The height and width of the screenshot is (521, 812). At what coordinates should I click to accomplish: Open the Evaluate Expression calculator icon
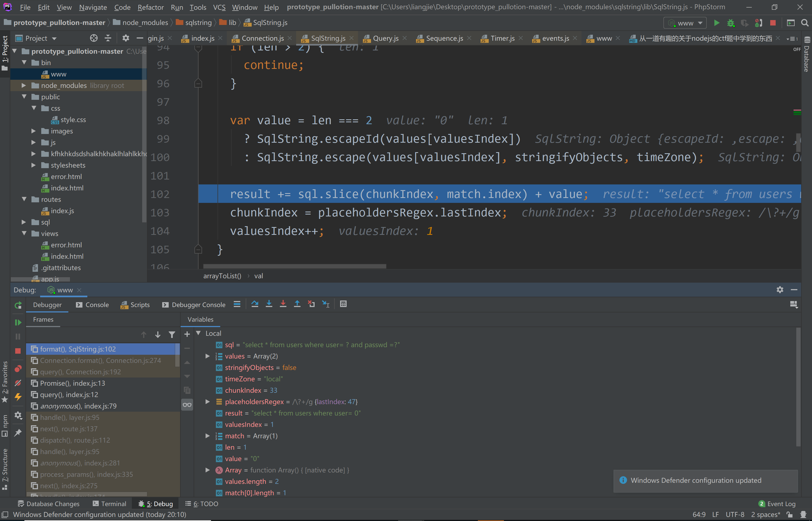[x=343, y=304]
